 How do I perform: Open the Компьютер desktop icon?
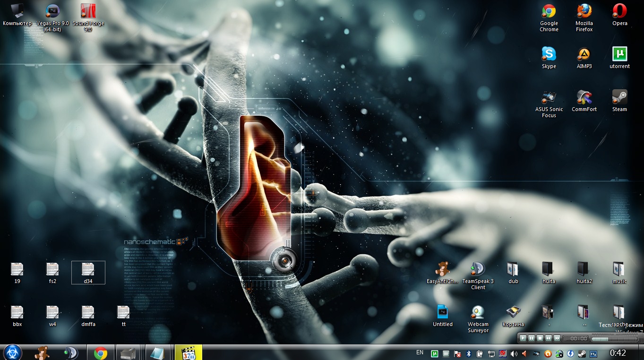(17, 15)
